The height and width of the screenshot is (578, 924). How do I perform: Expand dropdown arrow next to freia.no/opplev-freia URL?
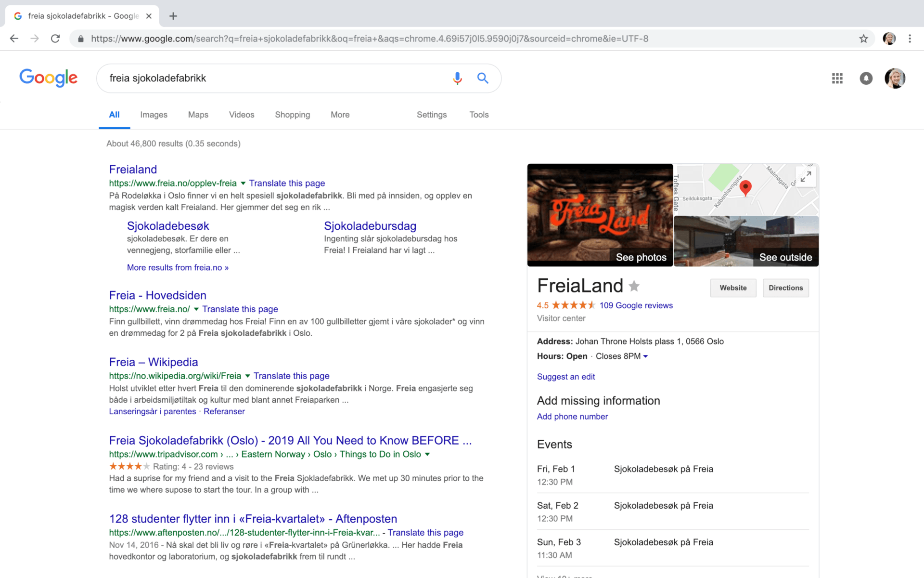pos(243,184)
